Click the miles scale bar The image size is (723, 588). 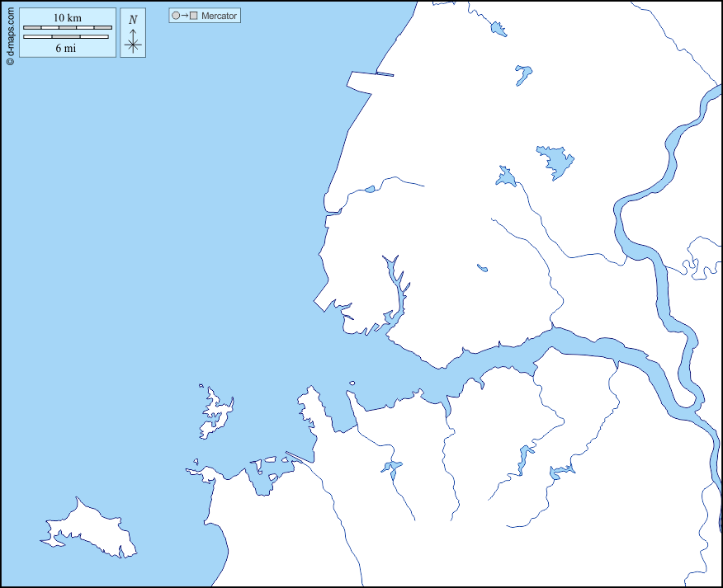tap(66, 37)
